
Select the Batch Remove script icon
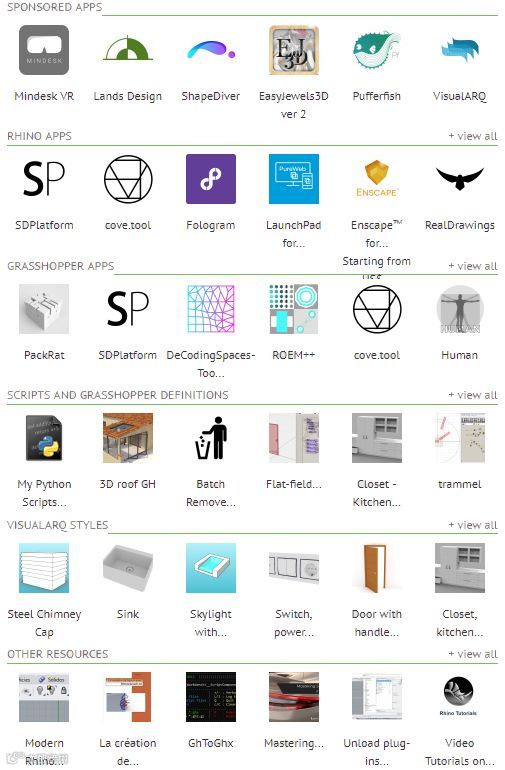click(x=211, y=438)
